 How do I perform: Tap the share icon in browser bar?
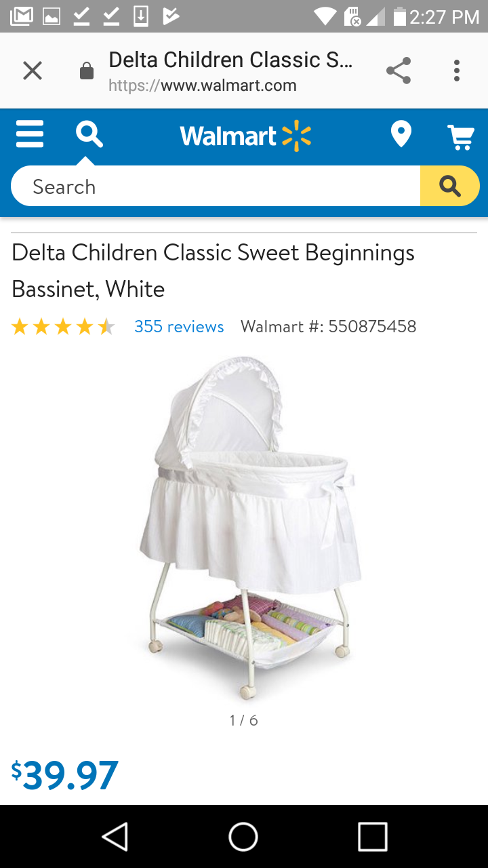tap(399, 71)
